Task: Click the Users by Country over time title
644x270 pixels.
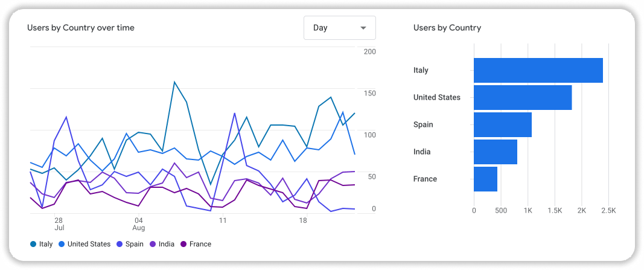Action: [x=81, y=28]
